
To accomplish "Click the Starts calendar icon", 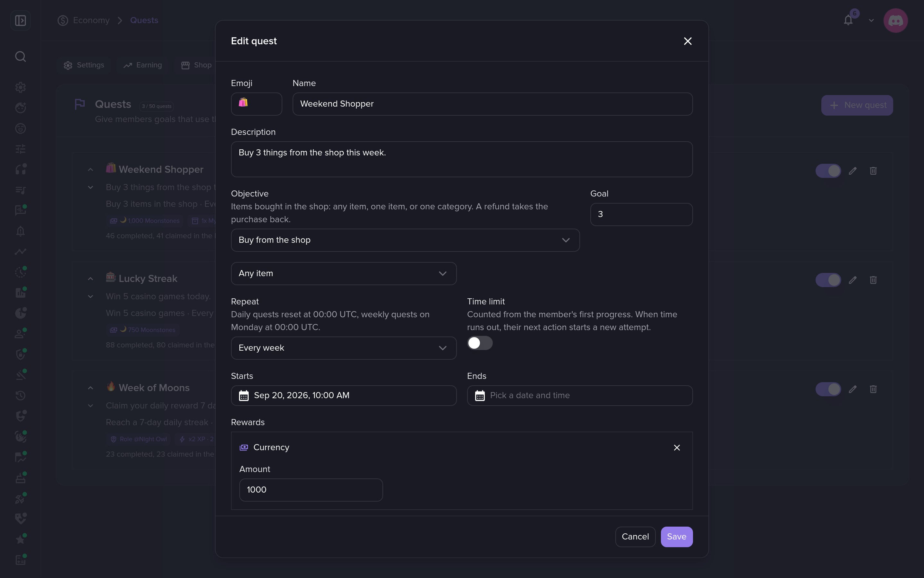I will 244,396.
